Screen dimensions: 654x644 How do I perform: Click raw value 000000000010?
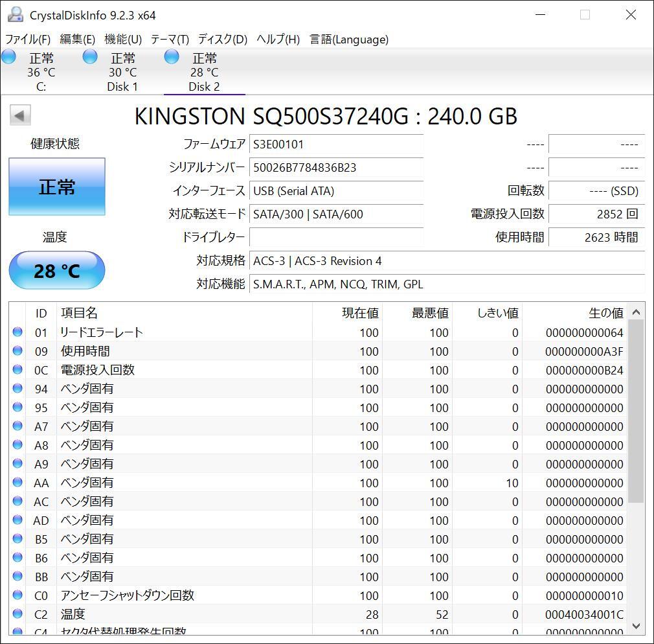click(x=584, y=595)
